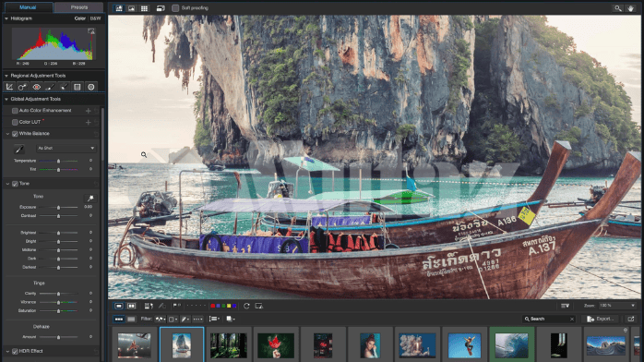This screenshot has width=644, height=362.
Task: Click the Temperature slider handle
Action: [58, 161]
